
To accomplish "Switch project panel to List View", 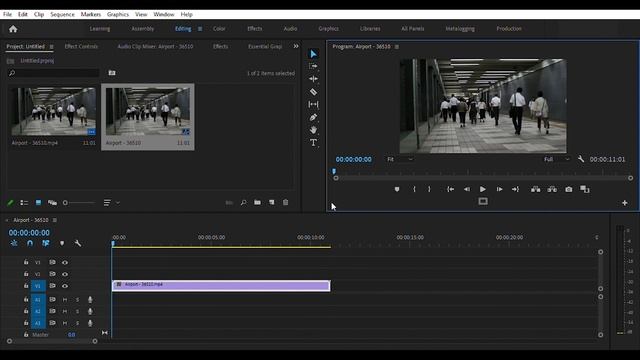I will coord(24,202).
